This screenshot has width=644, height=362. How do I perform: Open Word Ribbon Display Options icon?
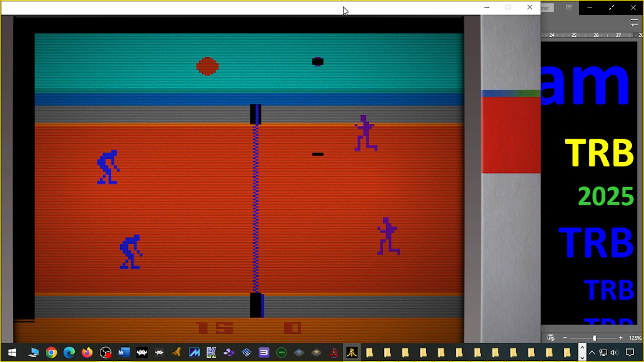(569, 8)
